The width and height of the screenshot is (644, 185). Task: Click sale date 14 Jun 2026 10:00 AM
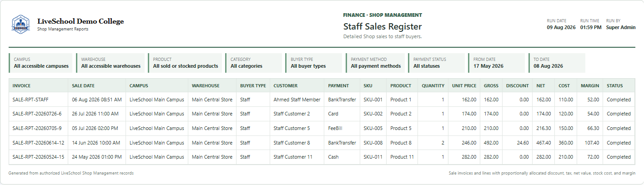[x=96, y=143]
